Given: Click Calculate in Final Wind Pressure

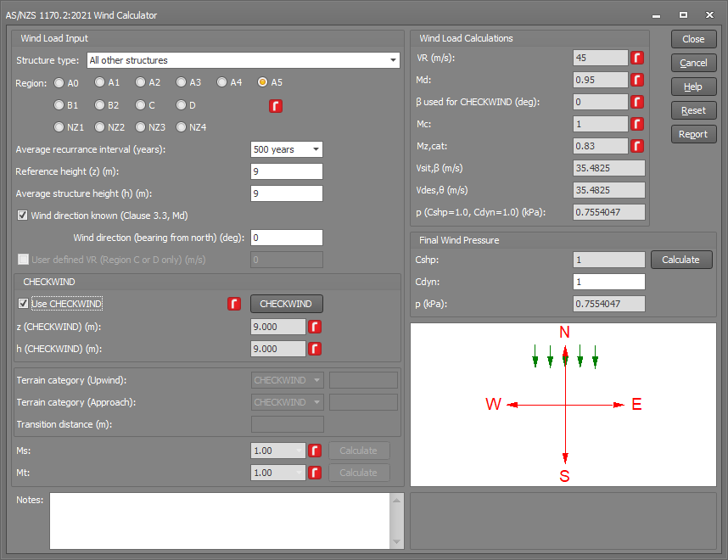Looking at the screenshot, I should coord(681,260).
